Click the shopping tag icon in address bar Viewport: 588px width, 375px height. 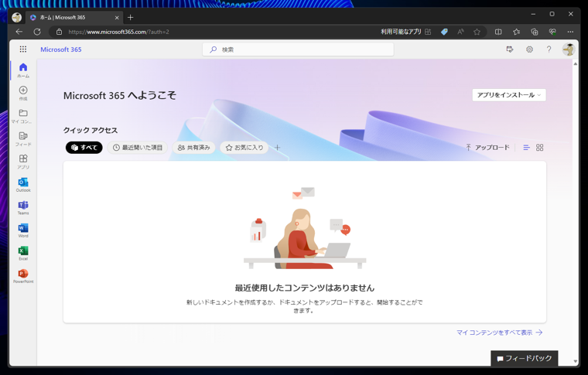[444, 32]
